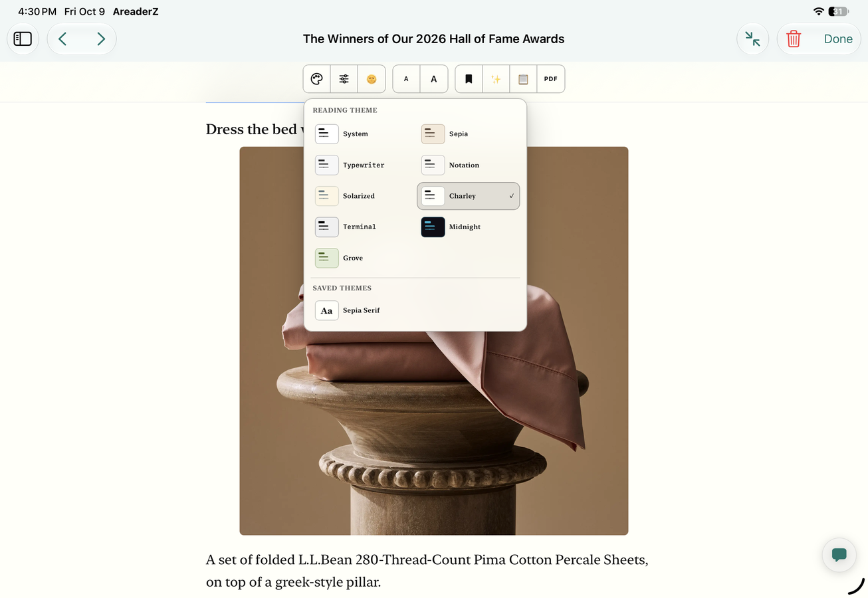The width and height of the screenshot is (868, 598).
Task: Select the checked Charley theme
Action: click(x=469, y=196)
